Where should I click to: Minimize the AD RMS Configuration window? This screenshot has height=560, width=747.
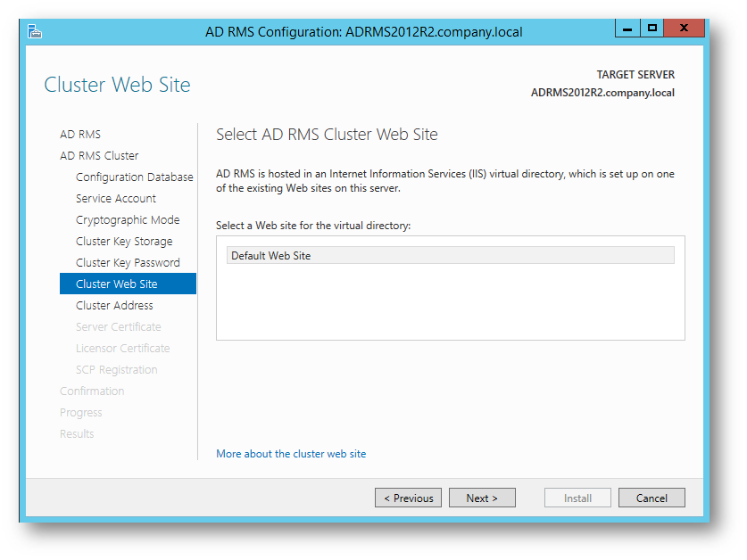[627, 29]
